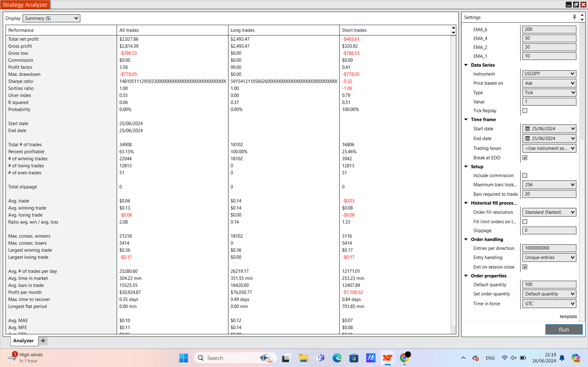588x367 pixels.
Task: Open File Explorer from the taskbar
Action: 303,358
